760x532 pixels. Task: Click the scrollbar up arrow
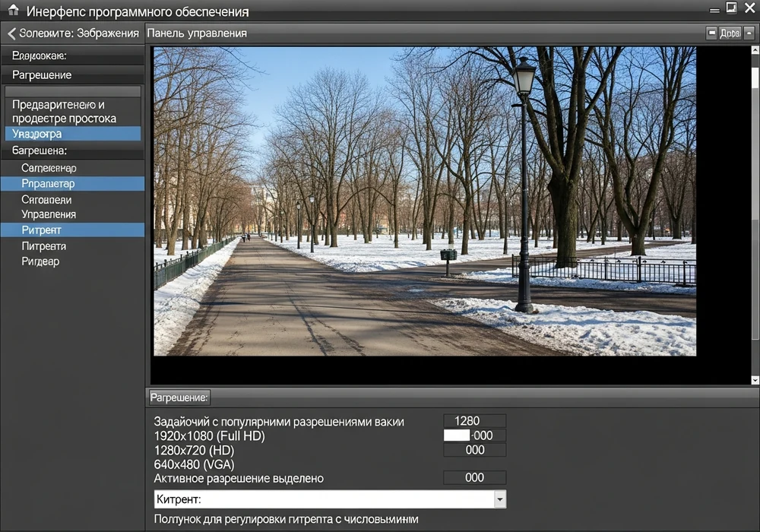[x=755, y=50]
